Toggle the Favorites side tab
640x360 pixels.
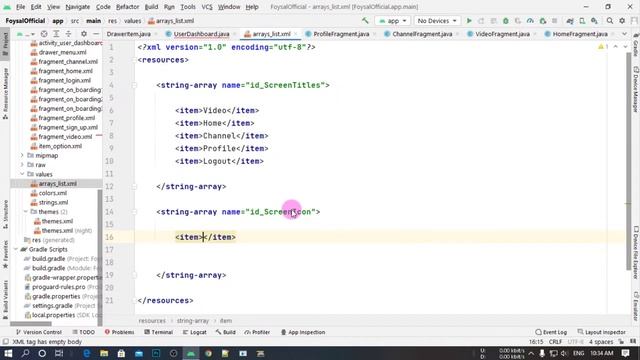click(x=5, y=255)
